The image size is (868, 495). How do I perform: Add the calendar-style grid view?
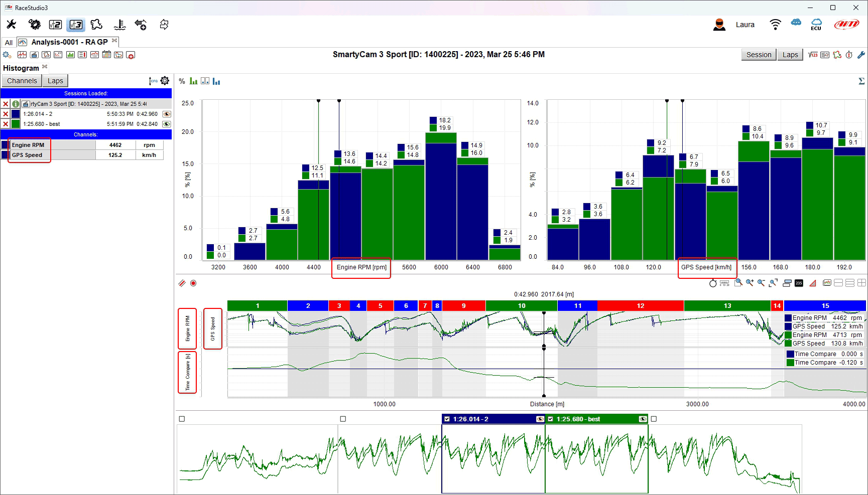click(x=106, y=55)
